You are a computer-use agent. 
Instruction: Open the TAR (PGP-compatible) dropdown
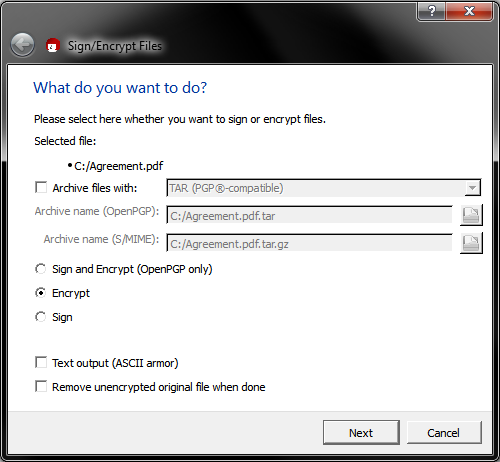pos(323,188)
